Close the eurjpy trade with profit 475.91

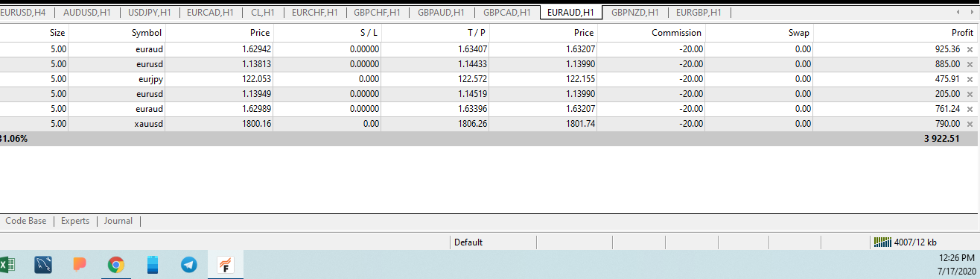click(970, 79)
